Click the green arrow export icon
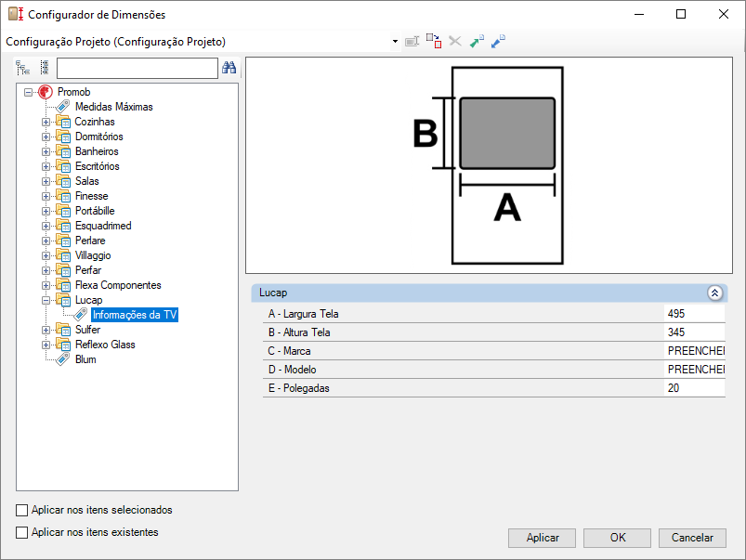746x560 pixels. click(477, 42)
